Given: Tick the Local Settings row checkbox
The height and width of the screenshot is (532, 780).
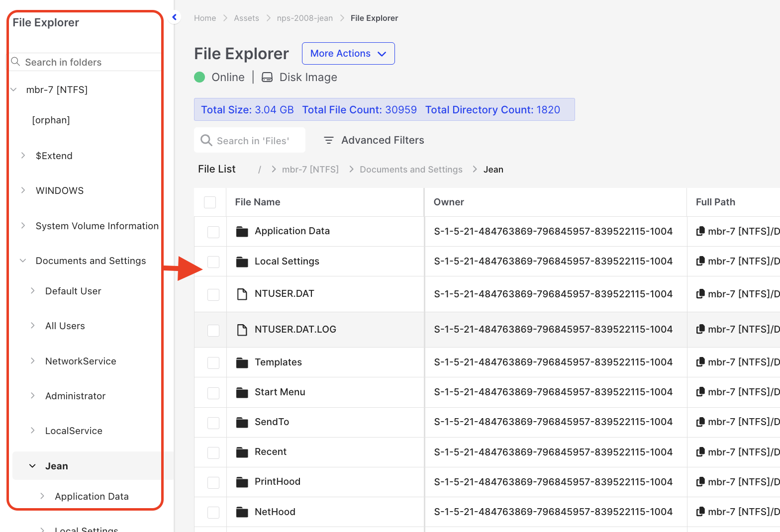Looking at the screenshot, I should 213,262.
